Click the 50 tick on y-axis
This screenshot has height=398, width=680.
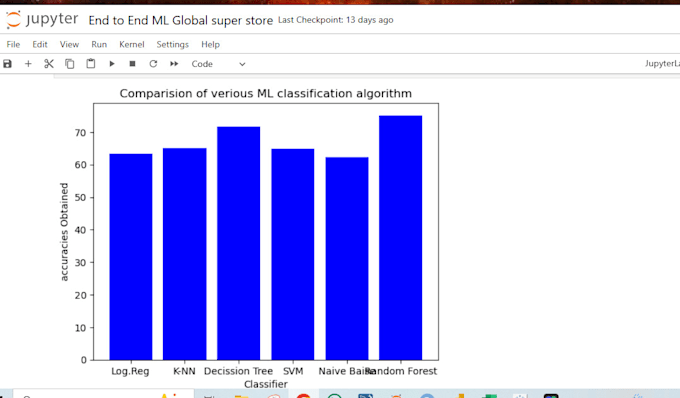click(x=80, y=198)
